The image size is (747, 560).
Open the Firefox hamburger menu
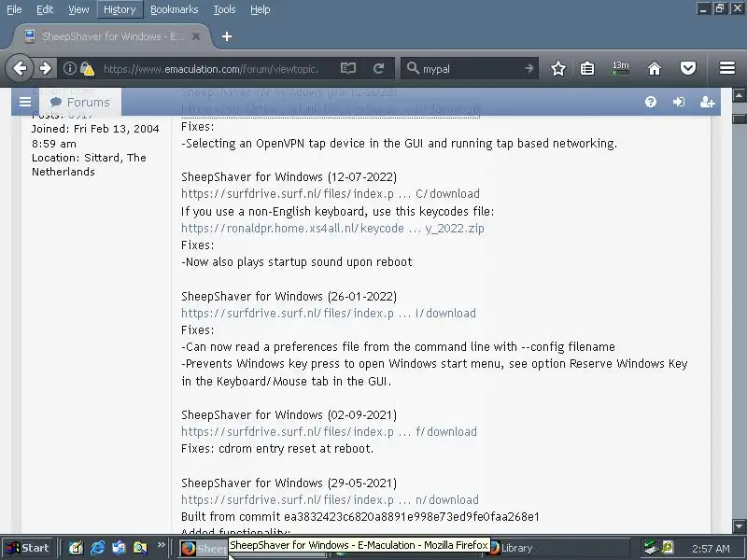point(727,68)
